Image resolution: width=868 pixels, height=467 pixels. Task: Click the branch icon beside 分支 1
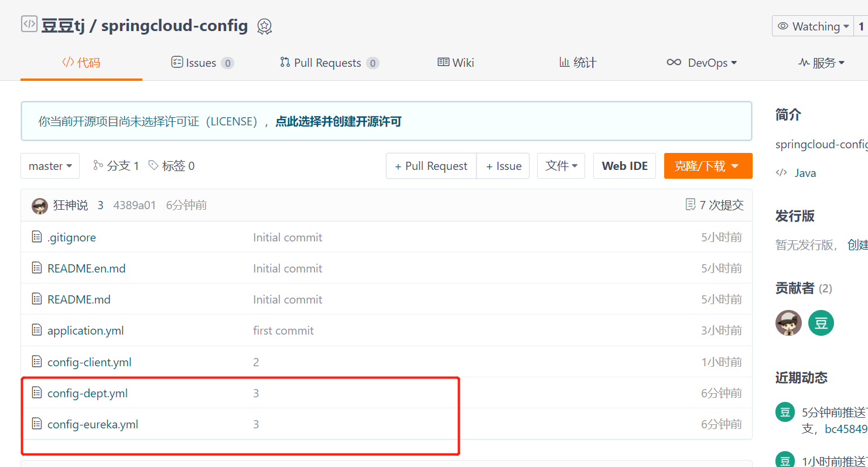[x=98, y=165]
